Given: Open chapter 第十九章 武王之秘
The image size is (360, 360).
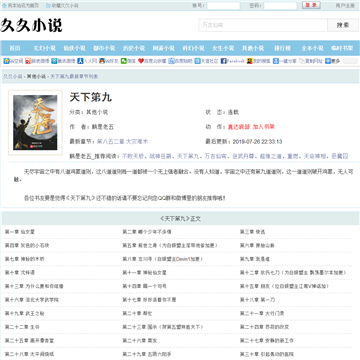Looking at the screenshot, I should [25, 314].
